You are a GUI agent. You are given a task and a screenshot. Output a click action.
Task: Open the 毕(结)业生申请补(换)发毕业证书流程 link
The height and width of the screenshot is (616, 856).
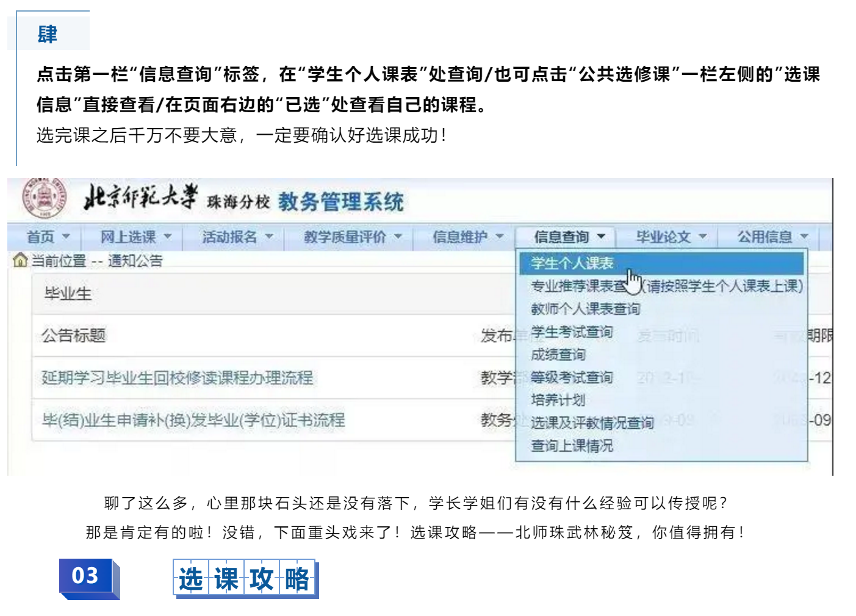(193, 420)
